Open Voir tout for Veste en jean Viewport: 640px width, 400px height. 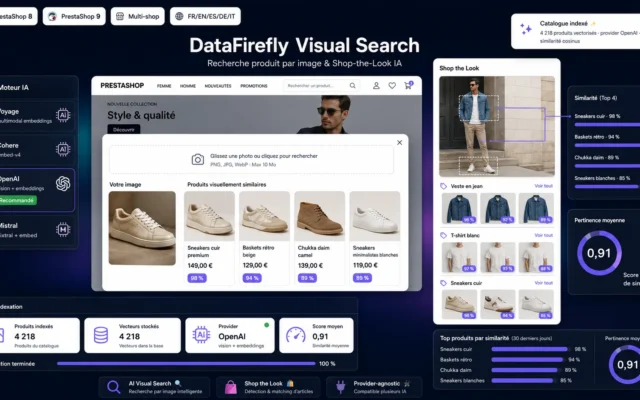point(544,186)
